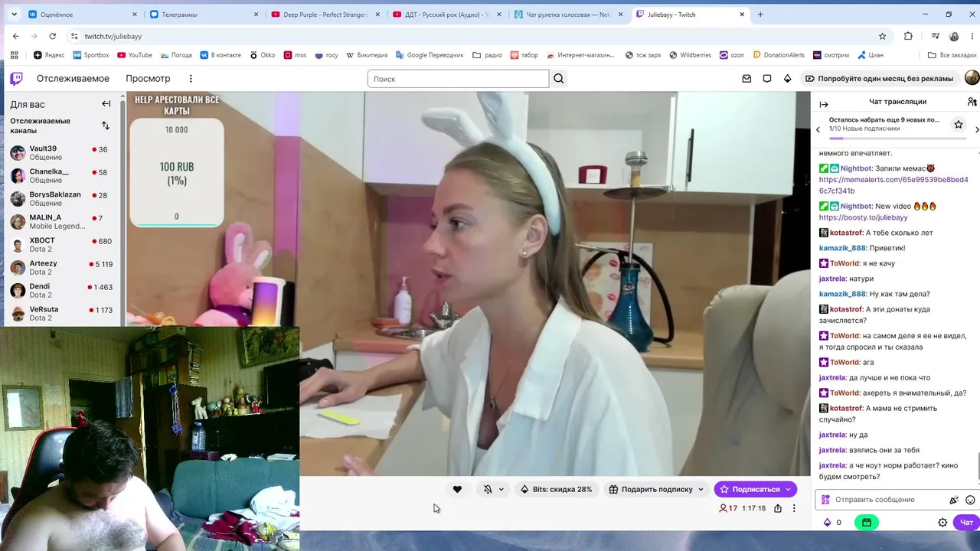Toggle stream notifications bell
This screenshot has height=551, width=980.
coord(488,489)
